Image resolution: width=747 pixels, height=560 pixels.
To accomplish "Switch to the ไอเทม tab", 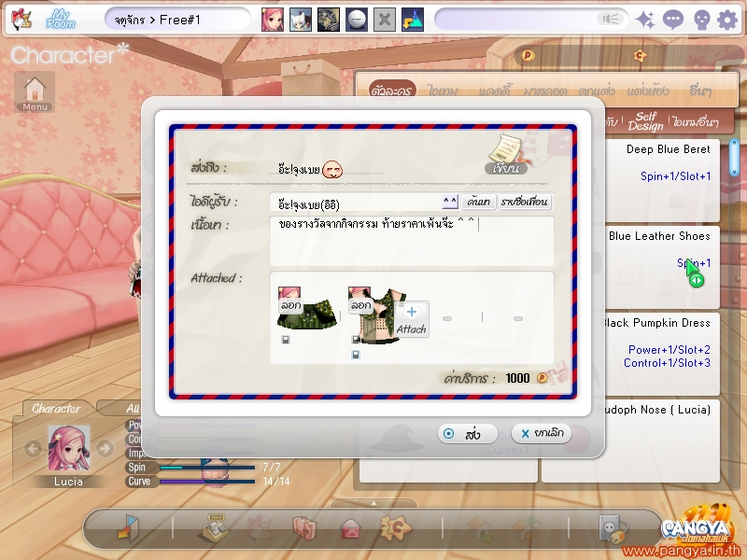I will click(442, 91).
